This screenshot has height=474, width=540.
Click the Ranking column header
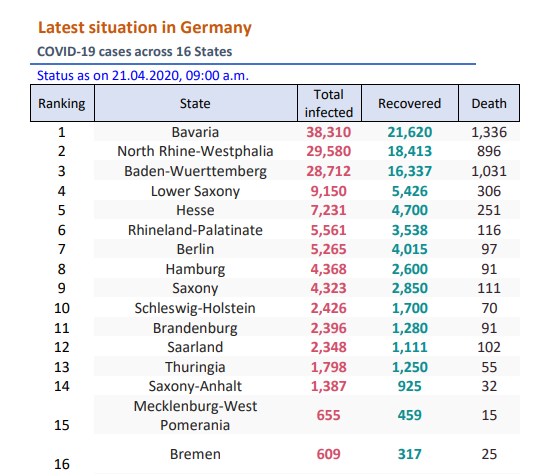pos(62,103)
